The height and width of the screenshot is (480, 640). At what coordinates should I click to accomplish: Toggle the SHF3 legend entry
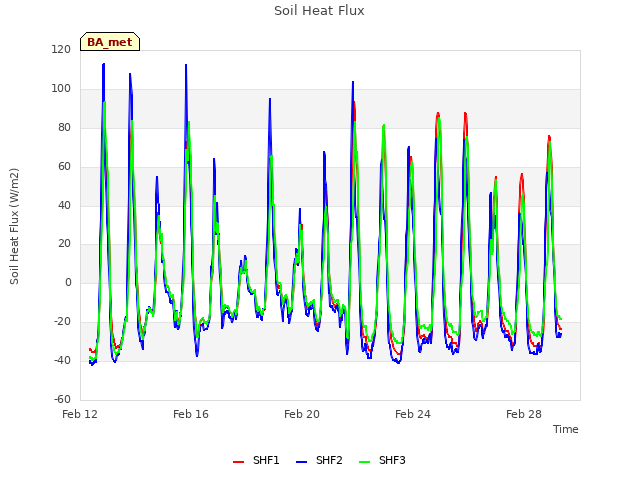tap(382, 460)
